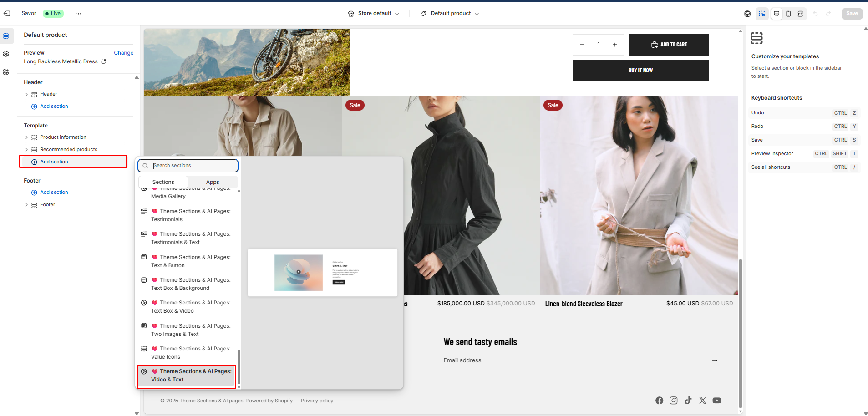Click the undo arrow icon
Image resolution: width=868 pixels, height=416 pixels.
(815, 14)
